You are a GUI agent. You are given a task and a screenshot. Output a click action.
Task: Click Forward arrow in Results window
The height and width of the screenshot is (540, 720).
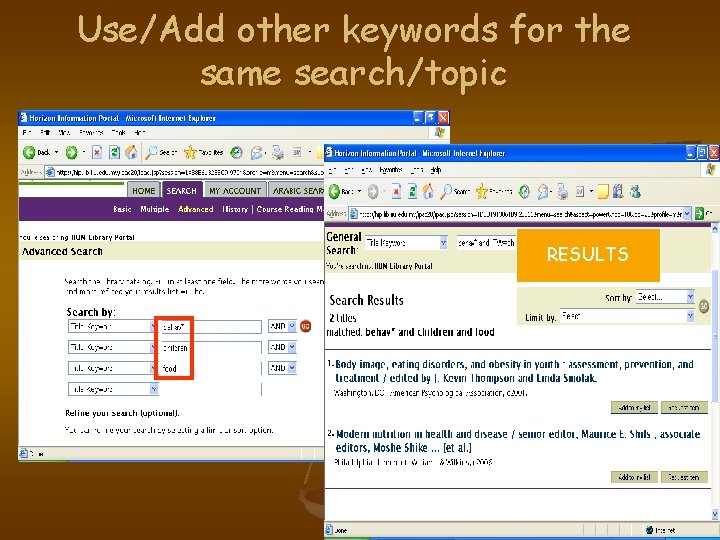(372, 191)
